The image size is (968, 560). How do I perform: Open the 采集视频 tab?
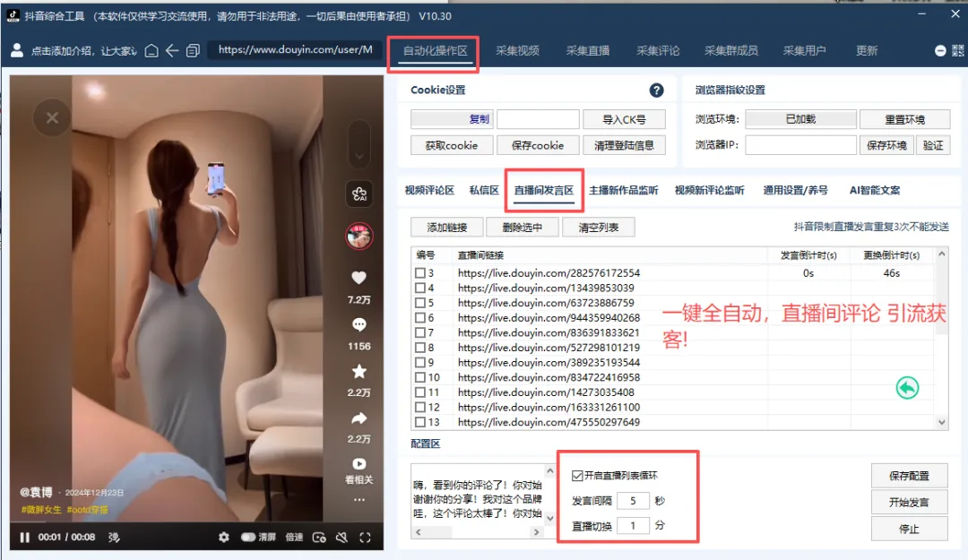pyautogui.click(x=518, y=51)
